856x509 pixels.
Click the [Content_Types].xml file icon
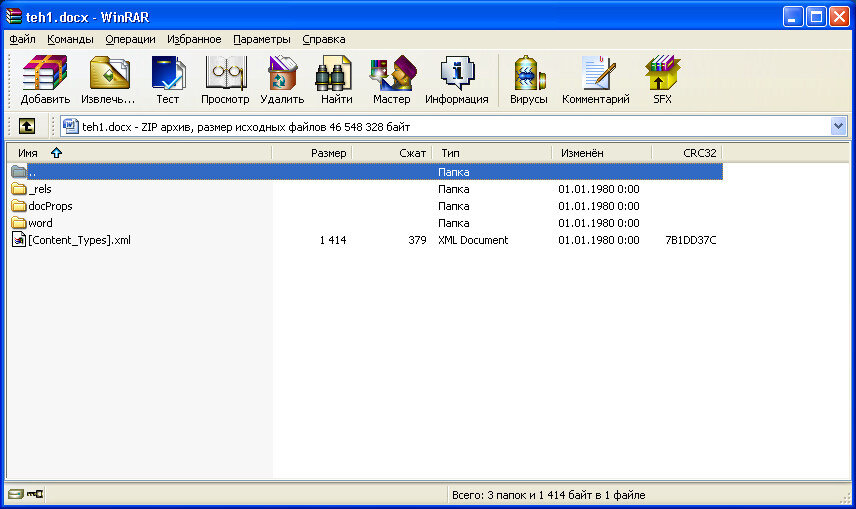[19, 240]
